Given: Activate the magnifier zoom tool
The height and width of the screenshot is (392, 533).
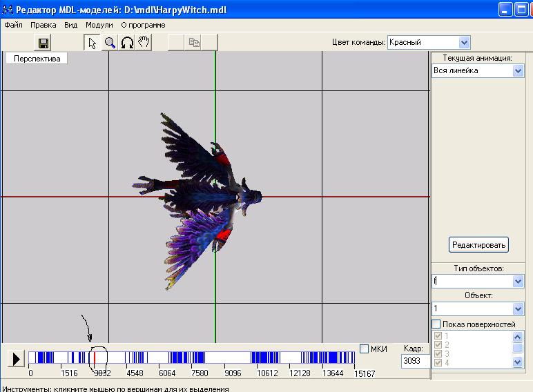Looking at the screenshot, I should [109, 43].
